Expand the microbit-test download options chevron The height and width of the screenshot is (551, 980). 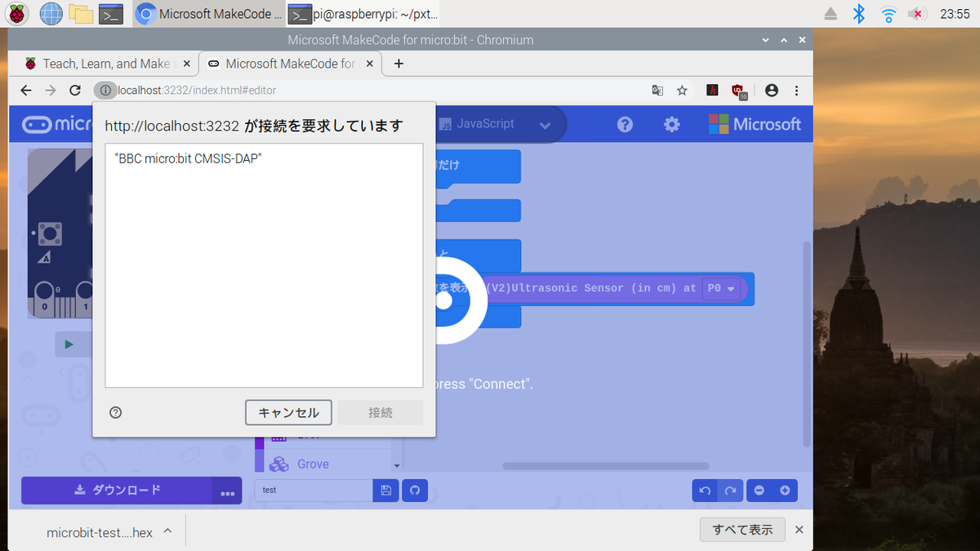click(167, 531)
